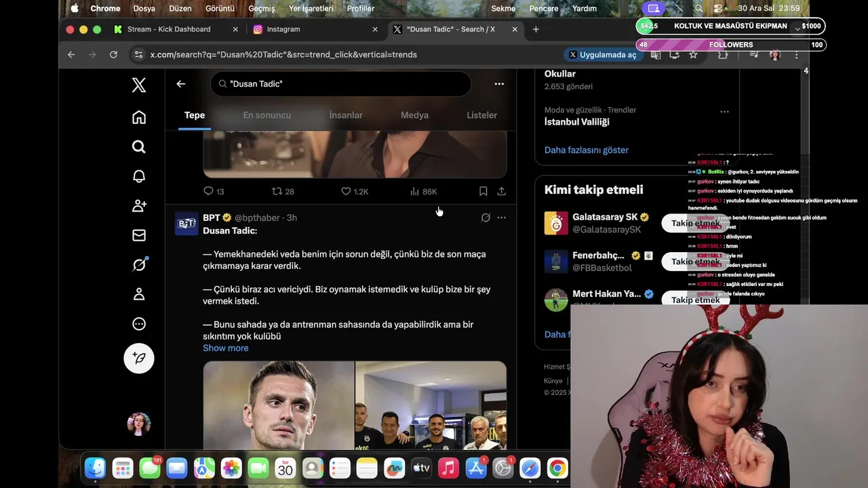View analytics for the 86K views post

point(423,192)
